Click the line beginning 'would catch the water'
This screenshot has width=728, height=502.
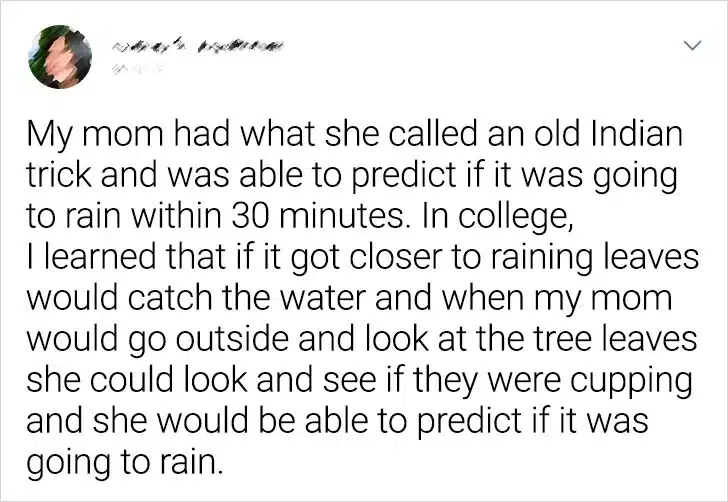point(349,299)
